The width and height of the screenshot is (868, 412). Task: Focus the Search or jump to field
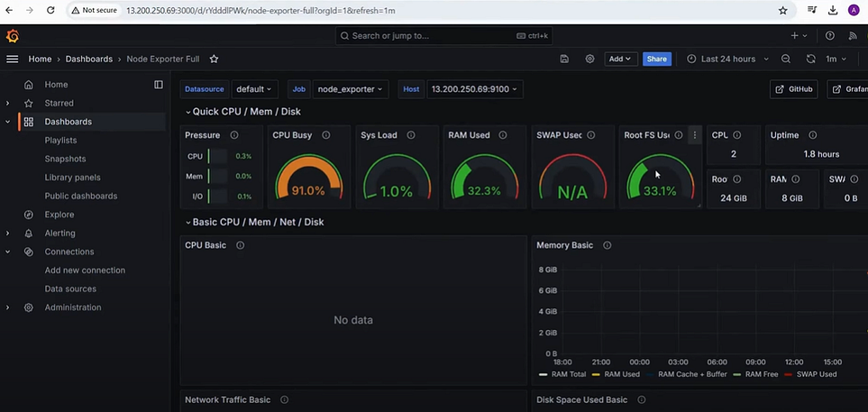tap(444, 36)
